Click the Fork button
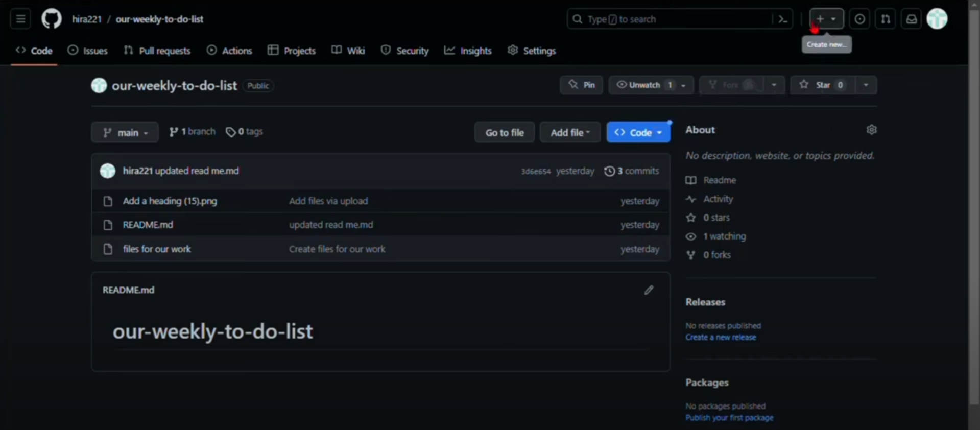The image size is (980, 430). pos(731,85)
